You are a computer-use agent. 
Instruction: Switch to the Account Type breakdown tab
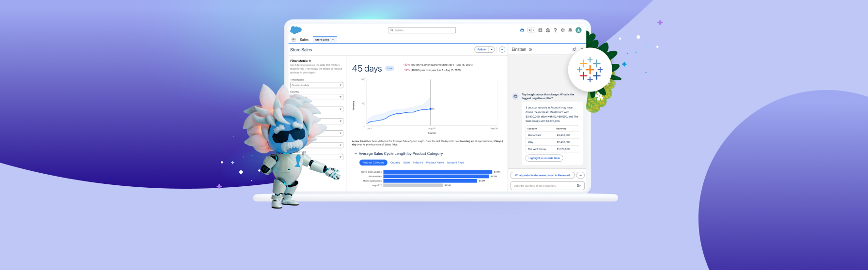point(455,163)
